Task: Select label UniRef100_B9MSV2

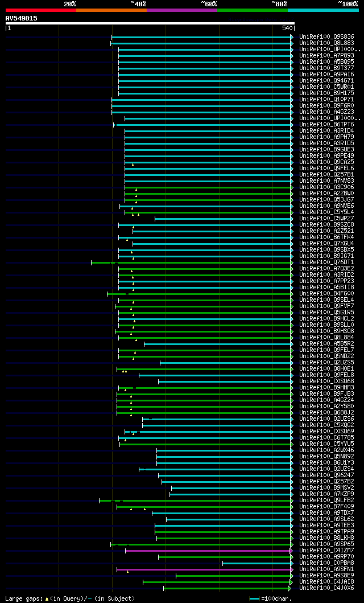Action: pos(327,488)
